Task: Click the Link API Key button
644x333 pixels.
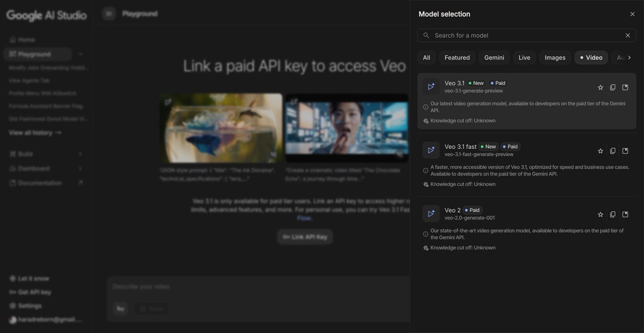Action: coord(304,236)
